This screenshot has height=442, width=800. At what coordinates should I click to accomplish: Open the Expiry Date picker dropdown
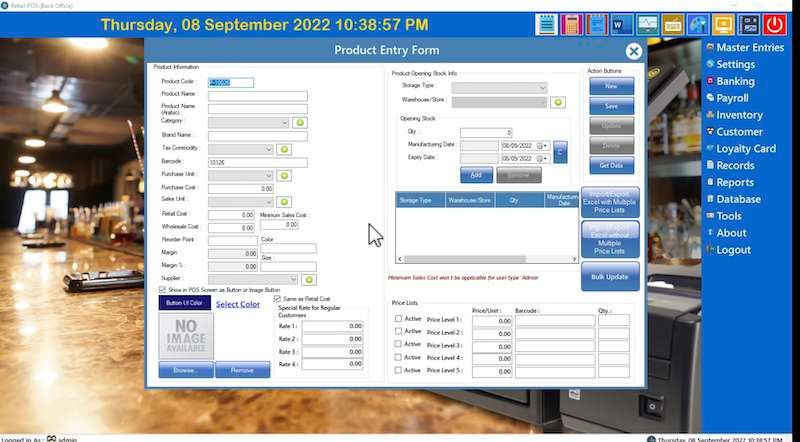click(x=540, y=158)
